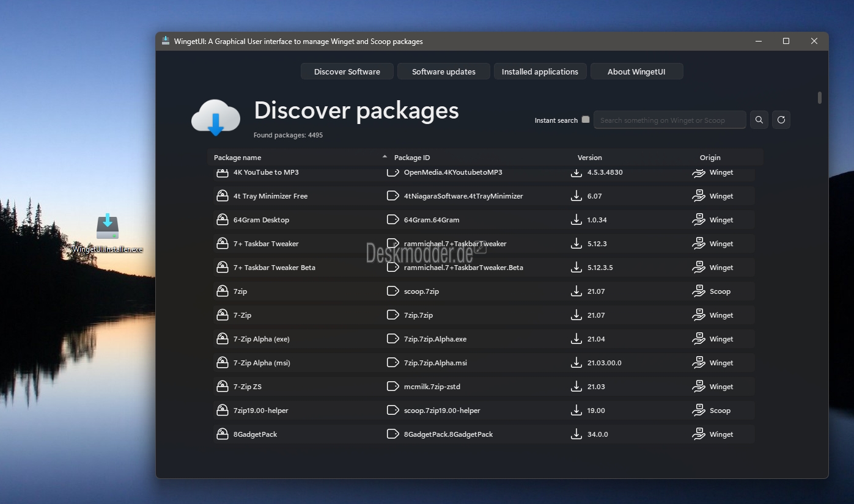Click the package icon for 7+ Taskbar Tweaker Beta
This screenshot has height=504, width=854.
tap(223, 267)
